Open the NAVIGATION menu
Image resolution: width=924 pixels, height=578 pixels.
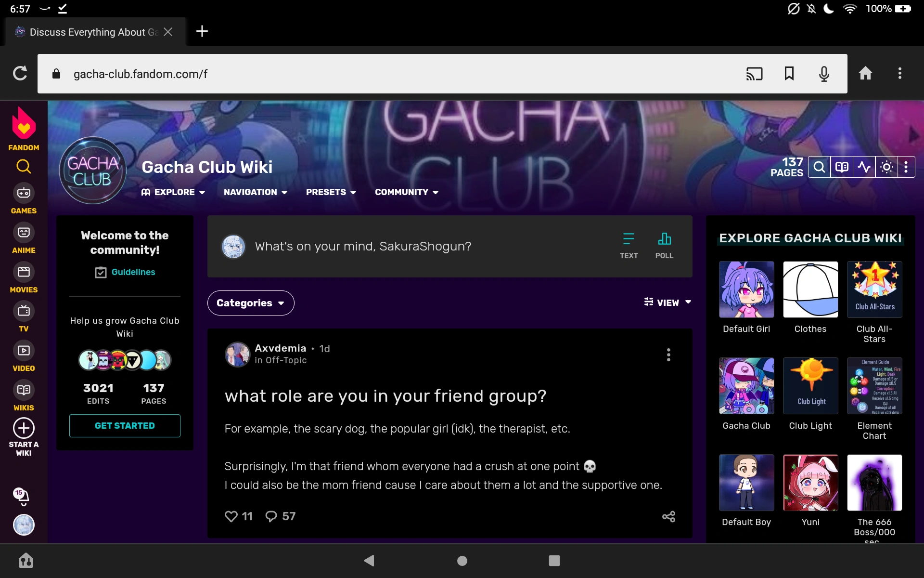click(x=255, y=192)
